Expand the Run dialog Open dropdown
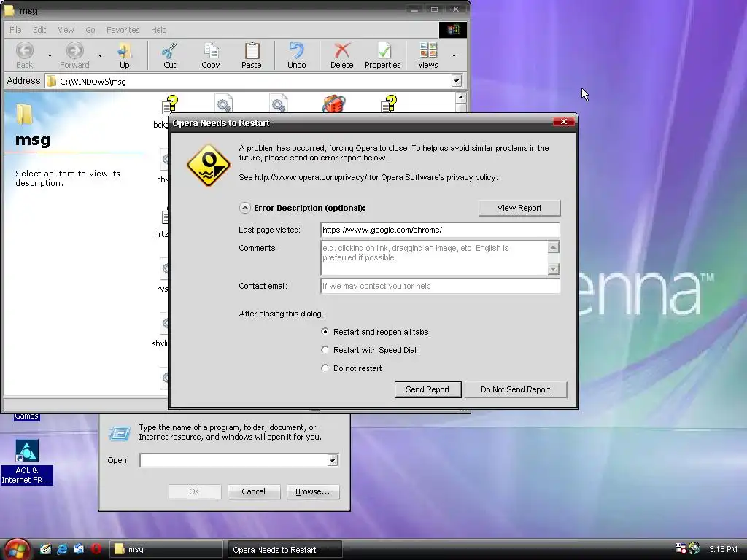The width and height of the screenshot is (747, 560). tap(333, 461)
